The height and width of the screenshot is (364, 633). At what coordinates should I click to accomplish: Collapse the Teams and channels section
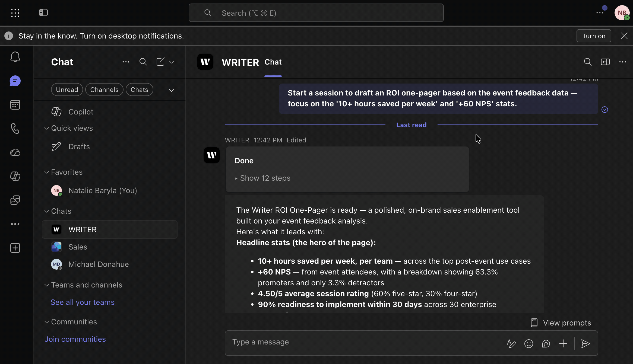[x=47, y=285]
